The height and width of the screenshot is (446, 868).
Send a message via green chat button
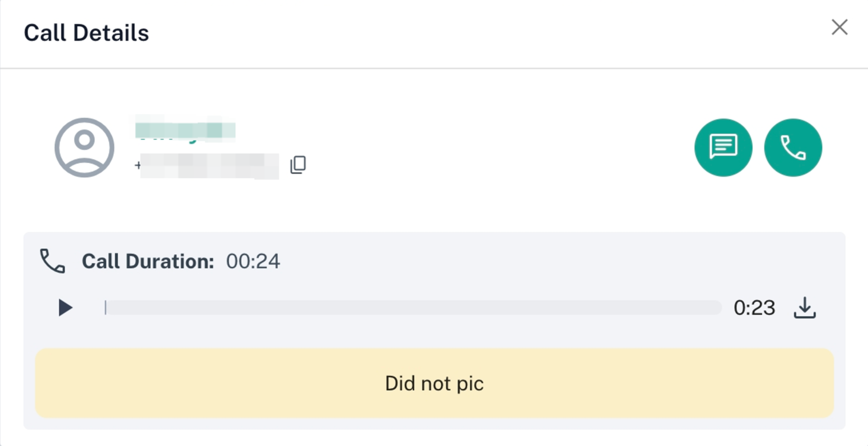tap(723, 147)
